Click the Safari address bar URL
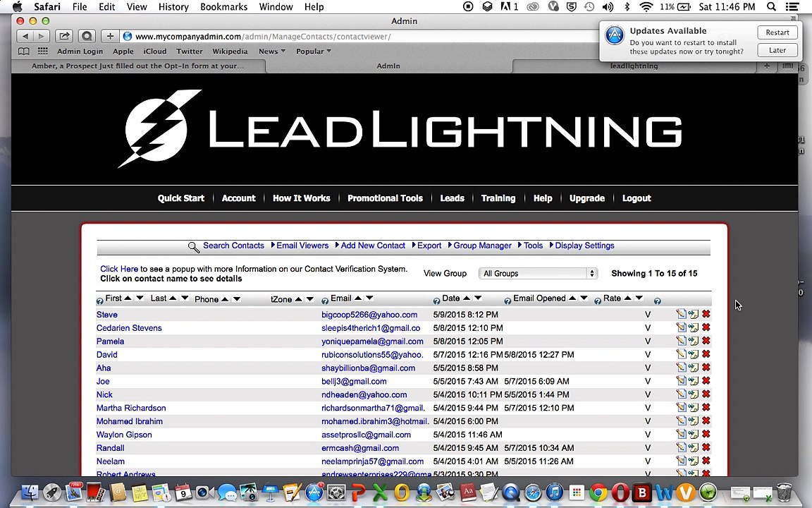The width and height of the screenshot is (812, 508). click(x=263, y=36)
